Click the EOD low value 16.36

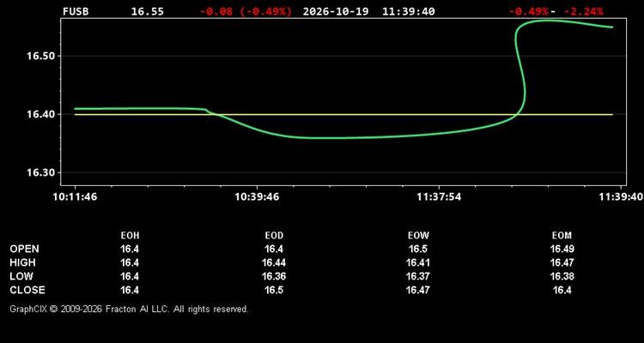[x=274, y=276]
